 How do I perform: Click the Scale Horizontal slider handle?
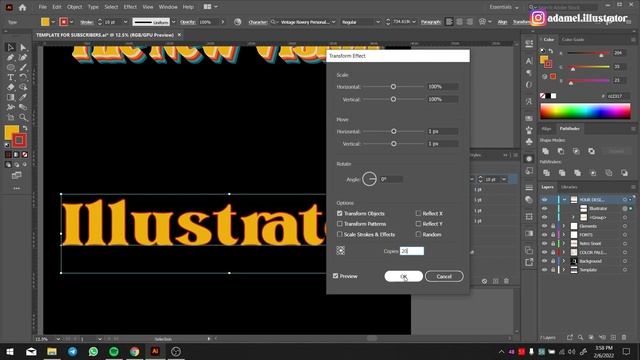[x=393, y=87]
